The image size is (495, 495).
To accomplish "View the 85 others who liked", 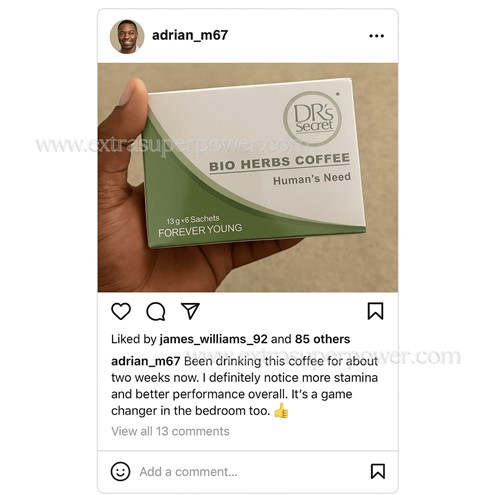I will pos(322,339).
